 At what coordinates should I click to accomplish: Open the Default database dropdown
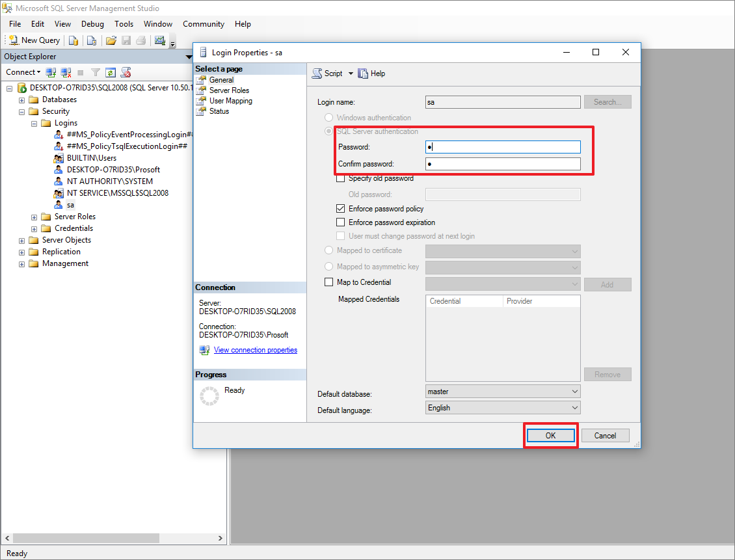click(x=503, y=392)
